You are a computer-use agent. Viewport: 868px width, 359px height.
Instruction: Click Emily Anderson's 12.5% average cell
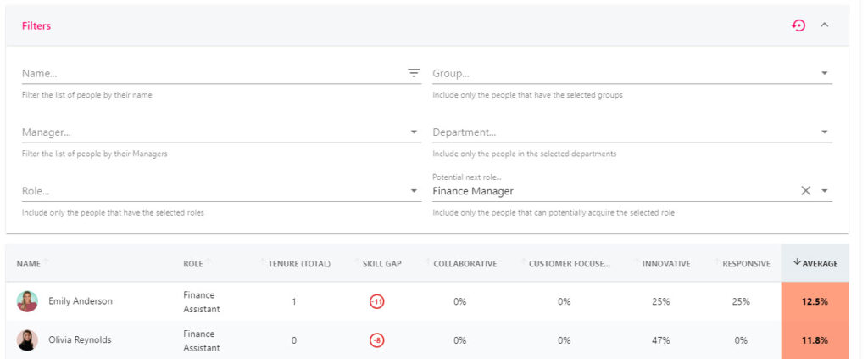pyautogui.click(x=815, y=302)
